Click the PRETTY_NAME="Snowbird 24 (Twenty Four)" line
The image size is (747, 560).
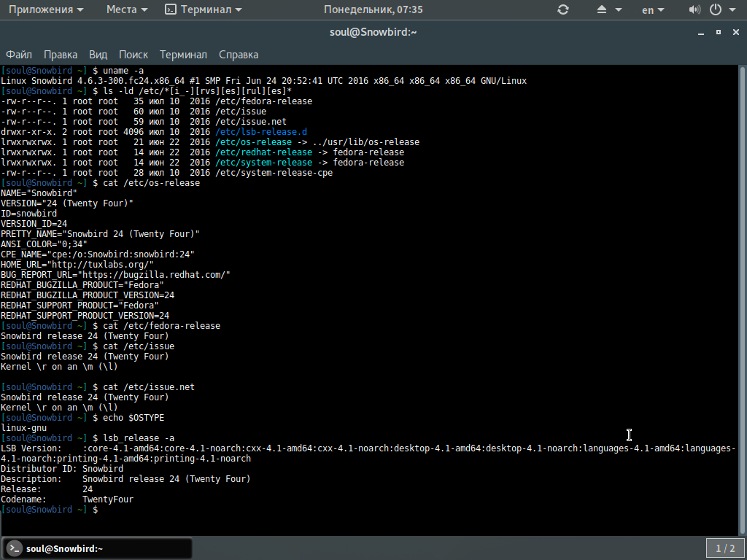(x=100, y=234)
